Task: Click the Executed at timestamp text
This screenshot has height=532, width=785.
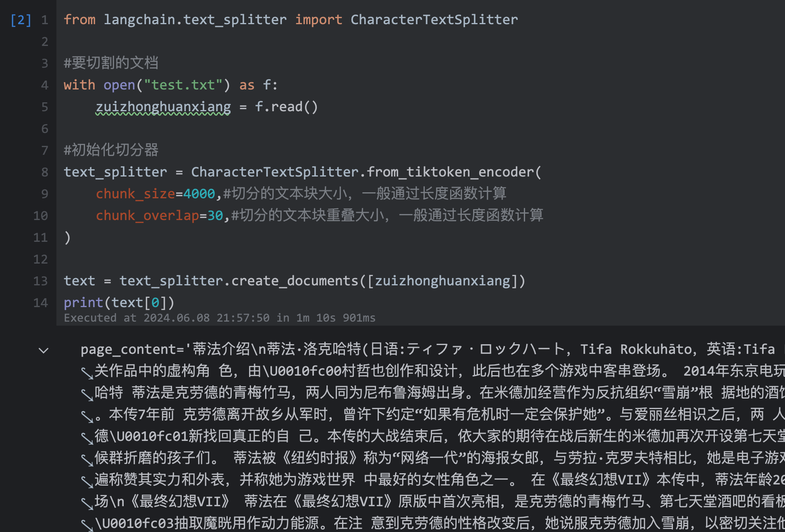Action: 220,318
